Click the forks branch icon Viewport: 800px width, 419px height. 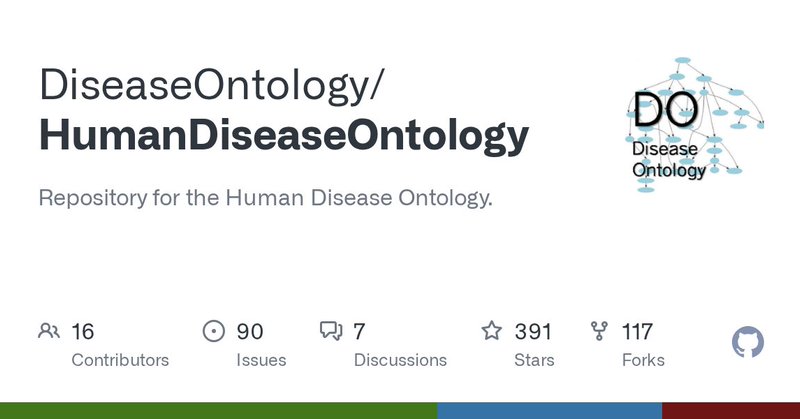click(600, 331)
